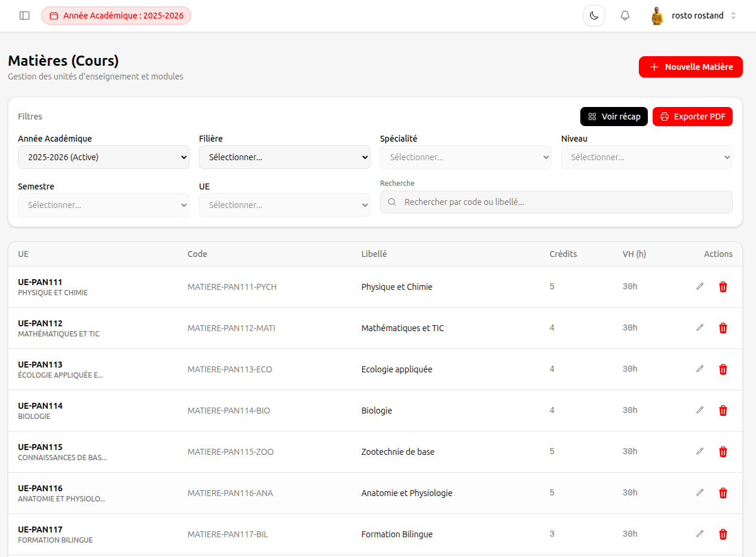
Task: Click code MATIERE-PAN113-ECO
Action: coord(229,369)
